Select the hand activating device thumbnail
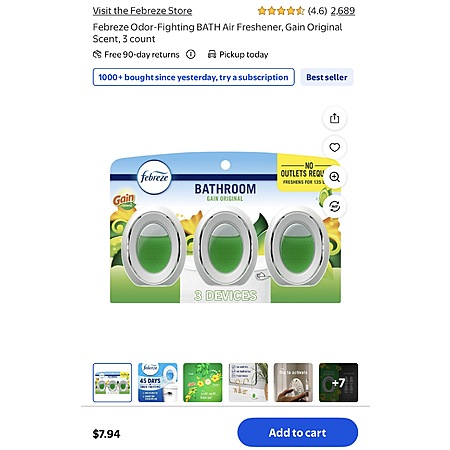This screenshot has width=450, height=450. point(293,382)
